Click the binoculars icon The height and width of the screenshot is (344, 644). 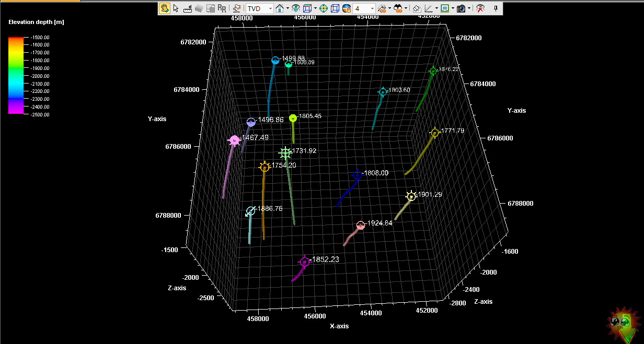tap(398, 8)
